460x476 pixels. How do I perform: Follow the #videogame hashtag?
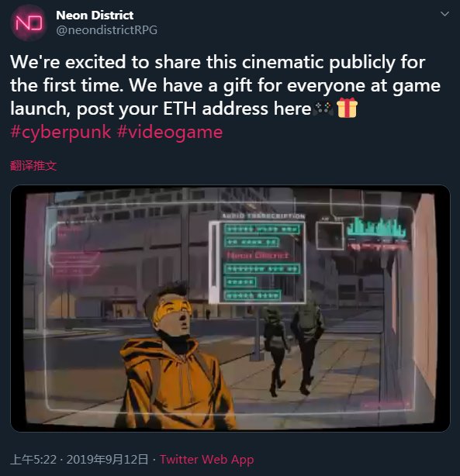pyautogui.click(x=170, y=132)
